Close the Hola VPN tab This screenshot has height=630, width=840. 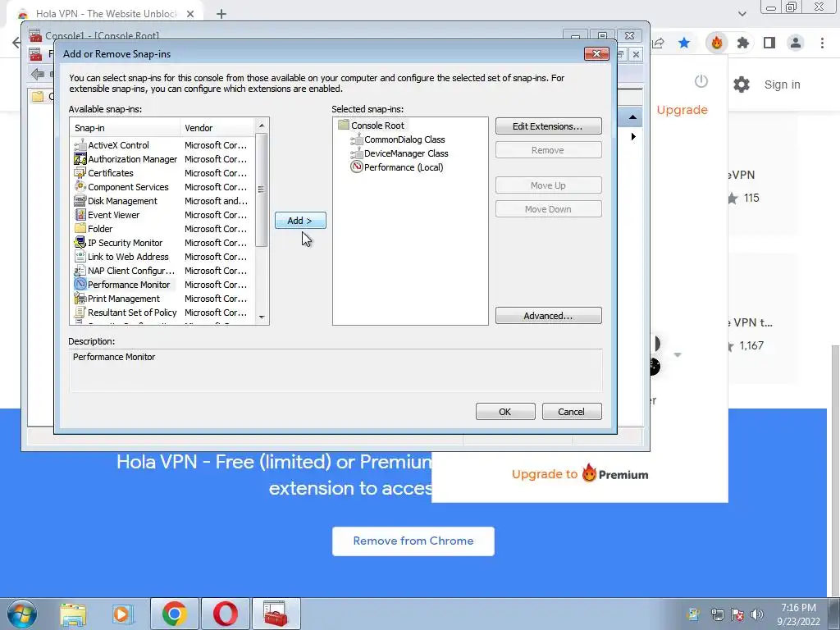tap(190, 14)
